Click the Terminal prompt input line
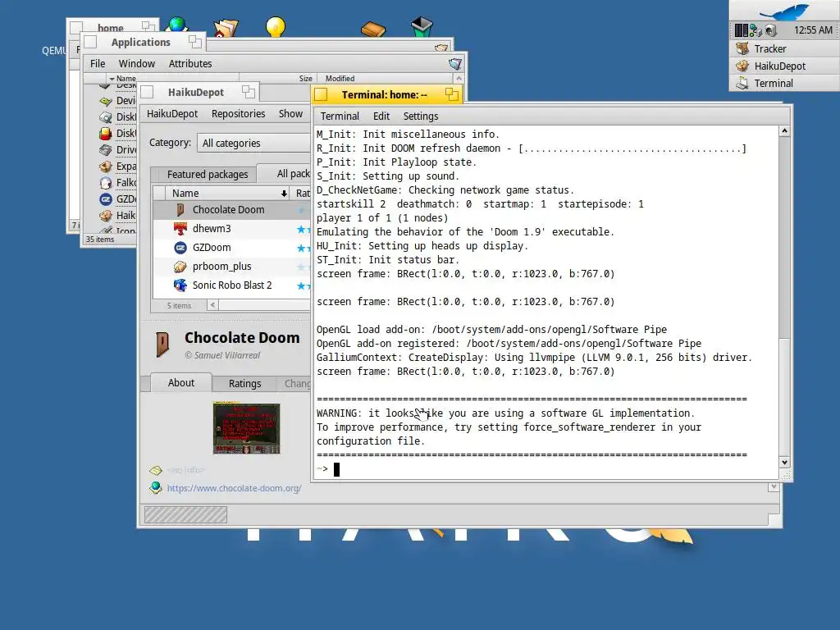Screen dimensions: 840x630 [x=546, y=469]
